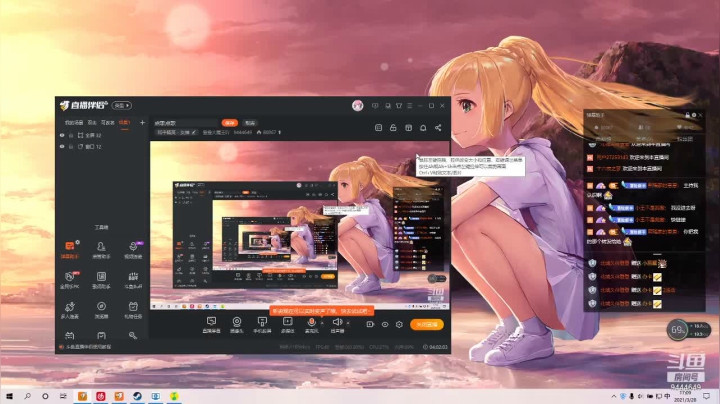This screenshot has height=404, width=720.
Task: Open the settings icon in 弹幕助手 floating window
Action: pos(694,115)
